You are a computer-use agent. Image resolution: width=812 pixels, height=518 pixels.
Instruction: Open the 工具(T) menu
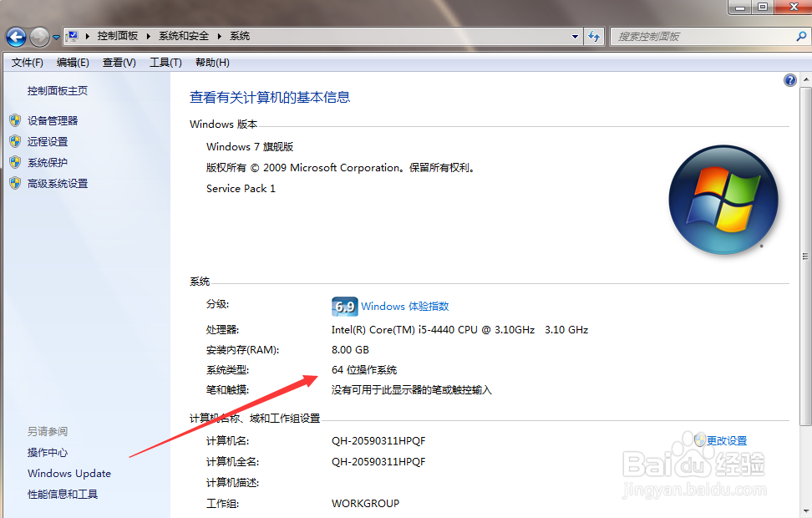tap(165, 63)
